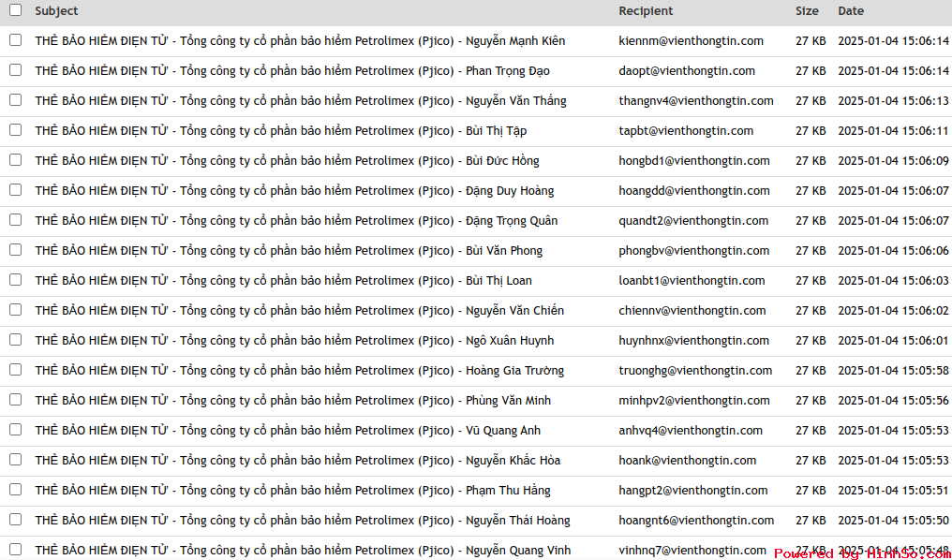Screen dimensions: 952x560
Task: Open the email subject for Phạm Thu Hằng
Action: click(x=292, y=491)
